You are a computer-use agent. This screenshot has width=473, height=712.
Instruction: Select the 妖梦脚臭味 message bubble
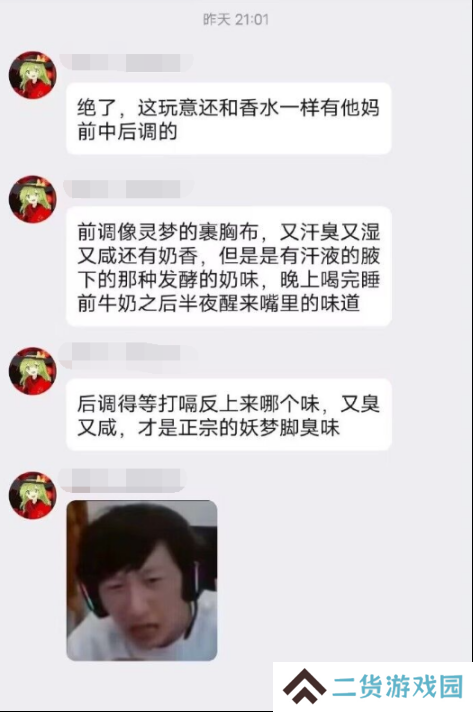(229, 414)
